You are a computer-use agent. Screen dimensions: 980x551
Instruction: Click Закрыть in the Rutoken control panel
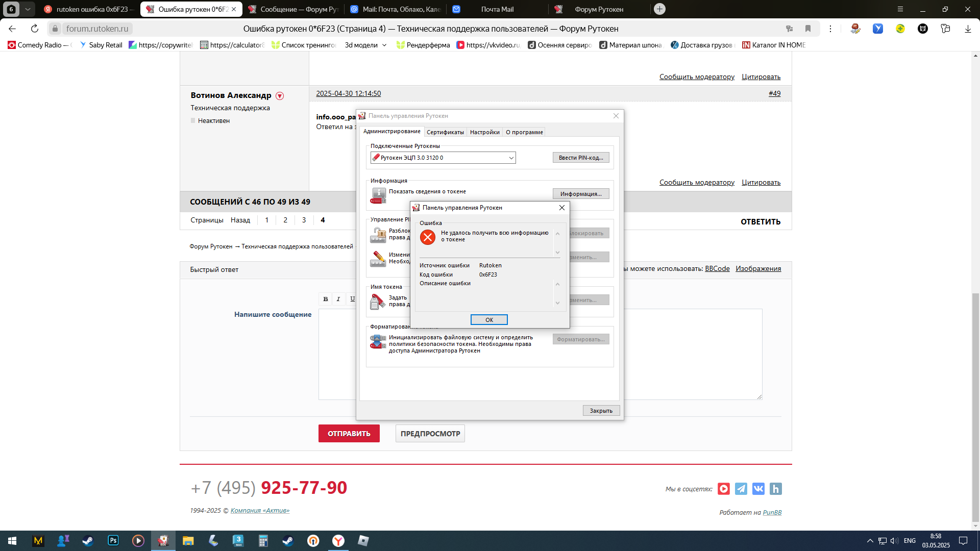point(601,411)
